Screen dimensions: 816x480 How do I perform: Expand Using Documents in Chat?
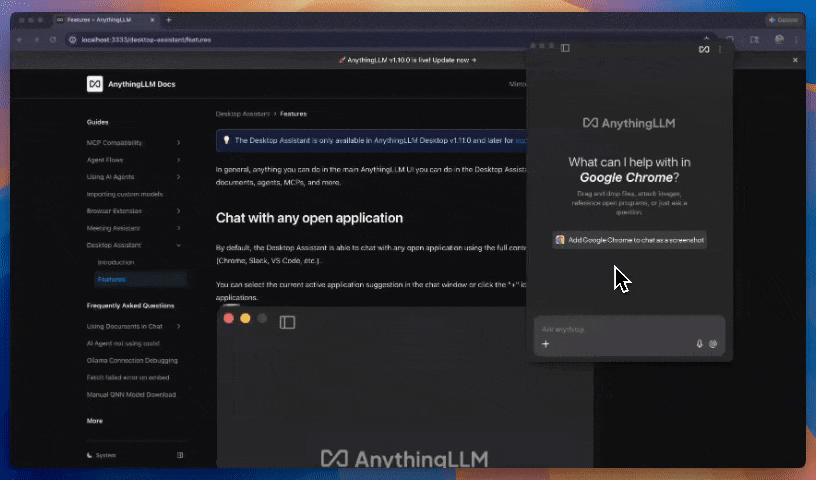(x=178, y=326)
